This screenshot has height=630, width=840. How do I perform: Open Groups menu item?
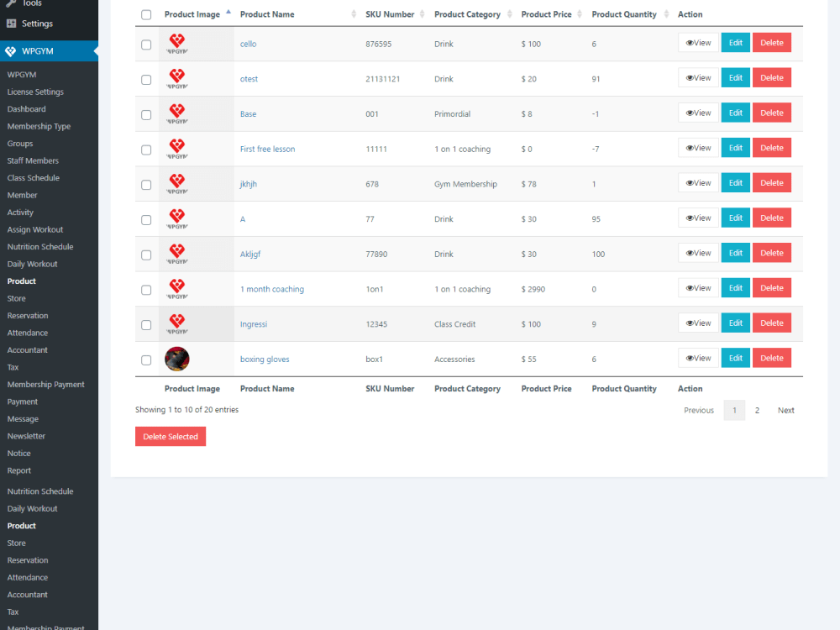pyautogui.click(x=20, y=144)
